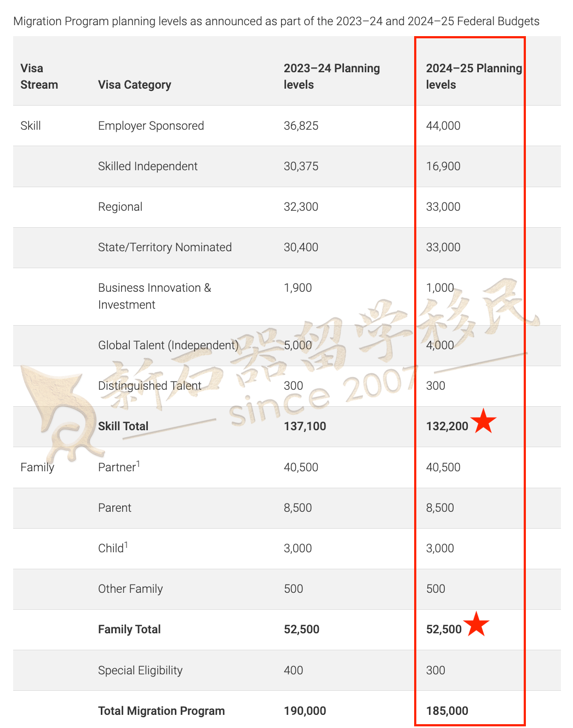Click the "Family" visa stream cell
The height and width of the screenshot is (728, 573).
point(37,467)
